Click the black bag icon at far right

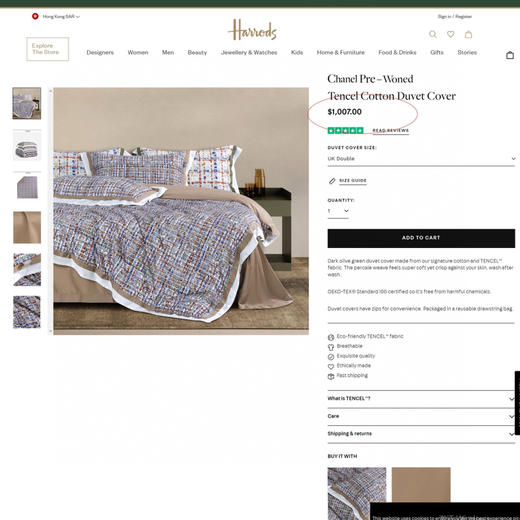[x=510, y=55]
